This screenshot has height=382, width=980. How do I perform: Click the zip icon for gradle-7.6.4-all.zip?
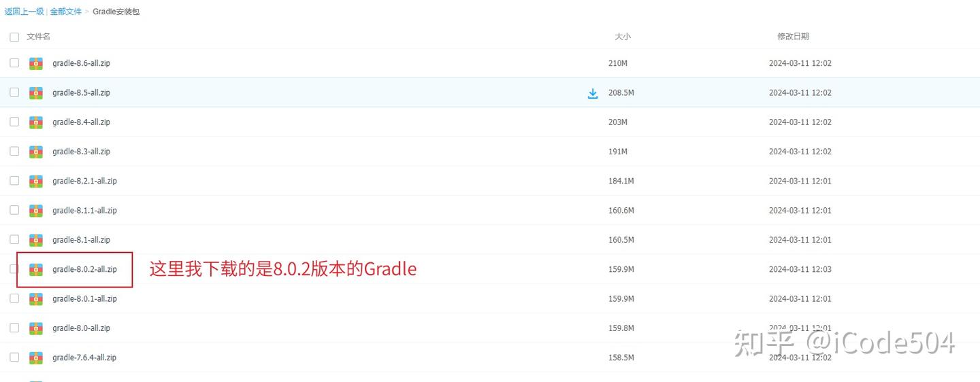coord(36,358)
